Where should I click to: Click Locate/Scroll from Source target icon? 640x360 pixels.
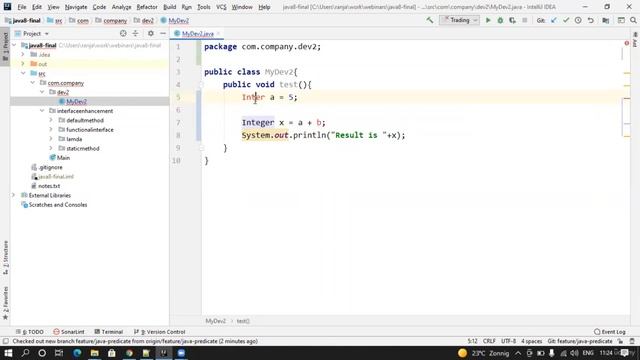tap(123, 33)
